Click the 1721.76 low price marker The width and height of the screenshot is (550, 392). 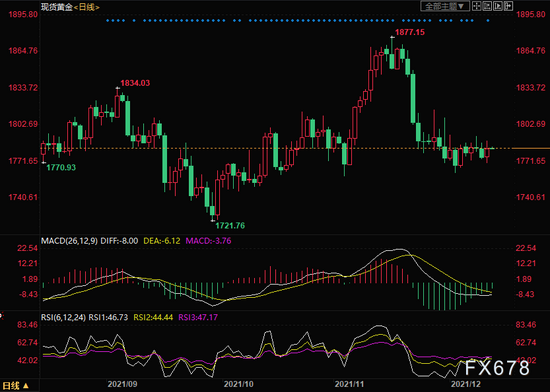[x=230, y=225]
